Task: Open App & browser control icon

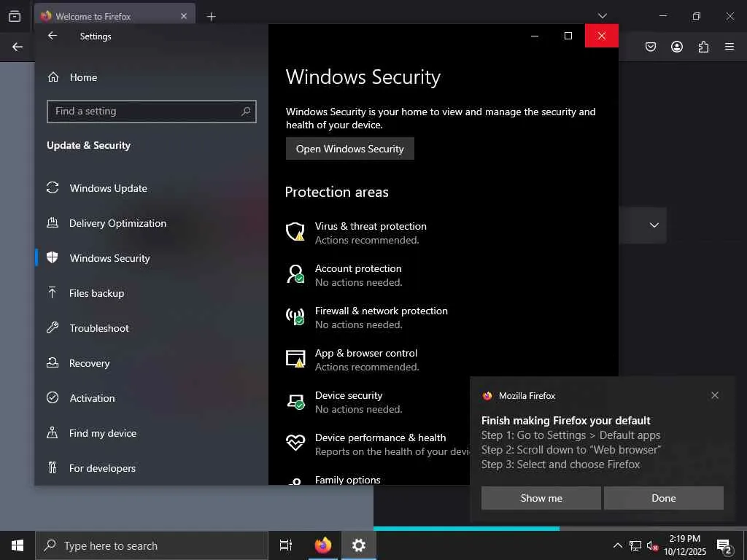Action: [x=295, y=359]
